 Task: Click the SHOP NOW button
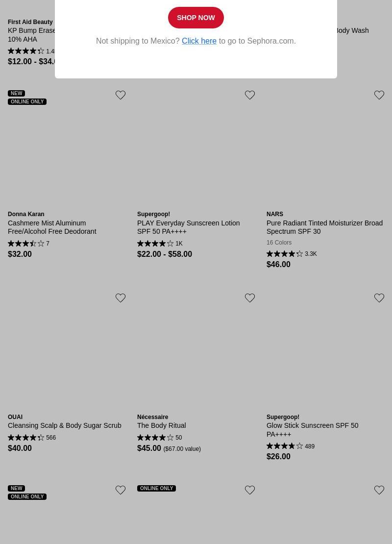tap(196, 18)
